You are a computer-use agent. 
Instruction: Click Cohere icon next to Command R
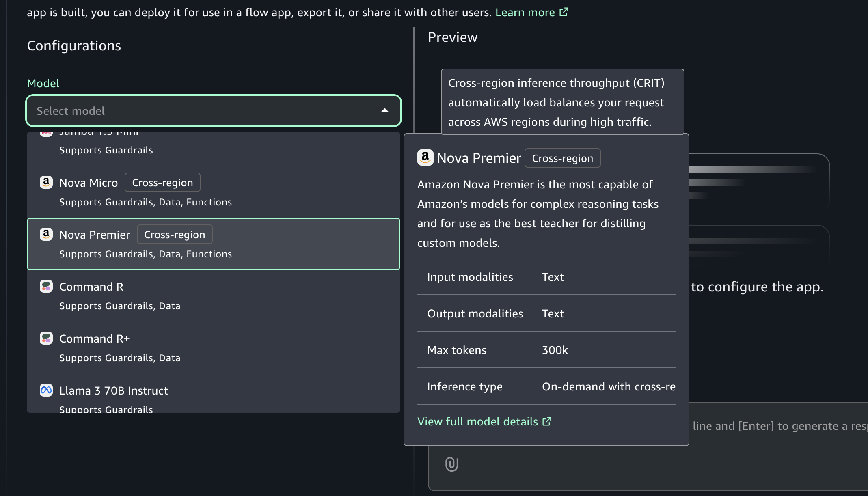coord(46,286)
